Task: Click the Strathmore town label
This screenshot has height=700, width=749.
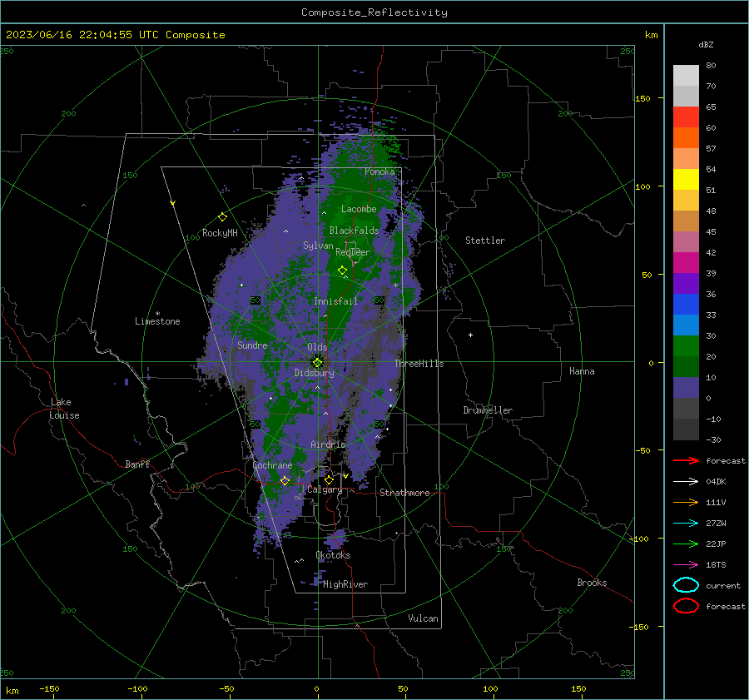Action: 404,493
